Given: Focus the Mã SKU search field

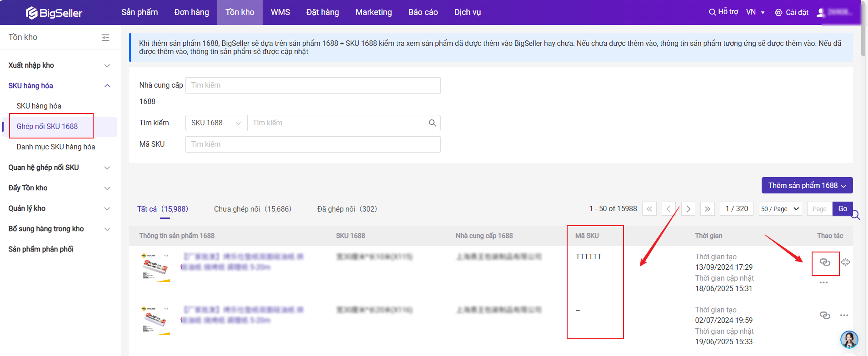Looking at the screenshot, I should [313, 144].
